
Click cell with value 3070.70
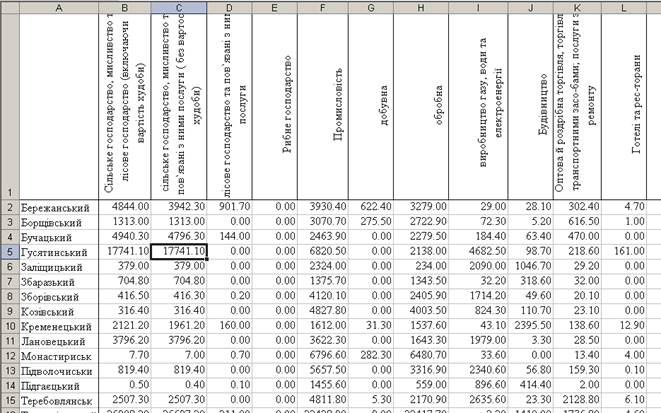click(x=323, y=222)
